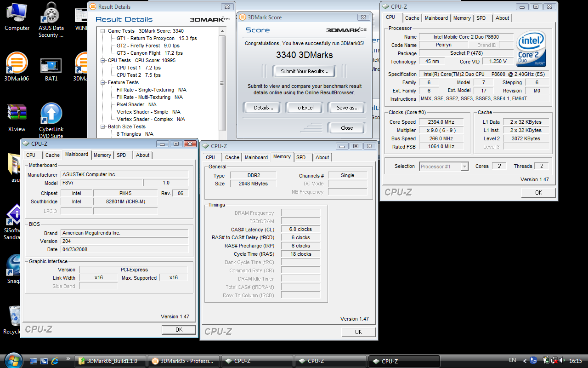Click the processor name Intel Mobile Core 2 Duo P8600
The width and height of the screenshot is (588, 368).
click(x=466, y=37)
